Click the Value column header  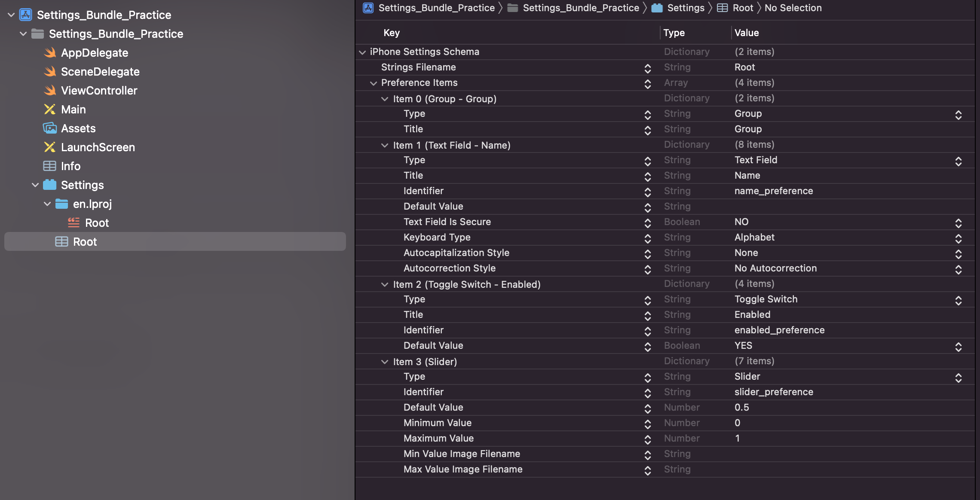(747, 33)
